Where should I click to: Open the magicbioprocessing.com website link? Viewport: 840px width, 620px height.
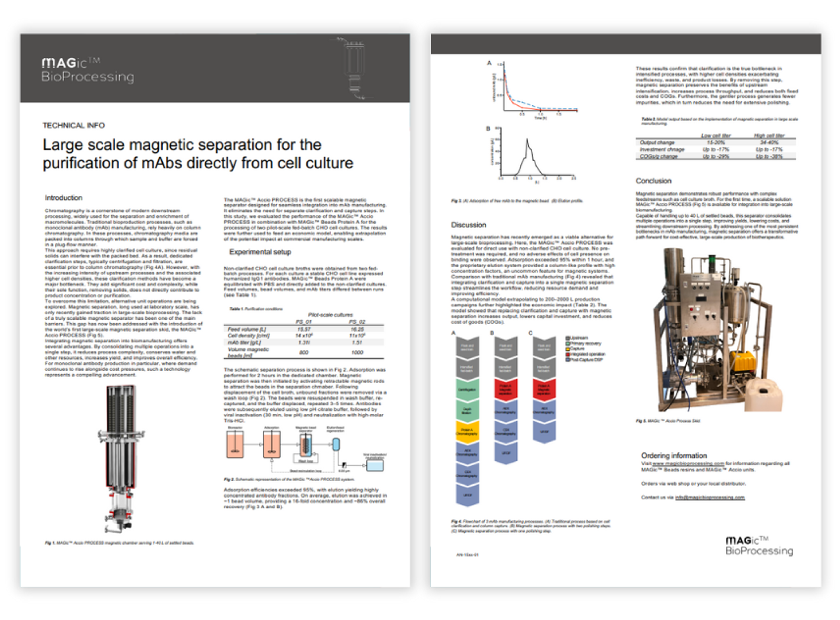(688, 463)
